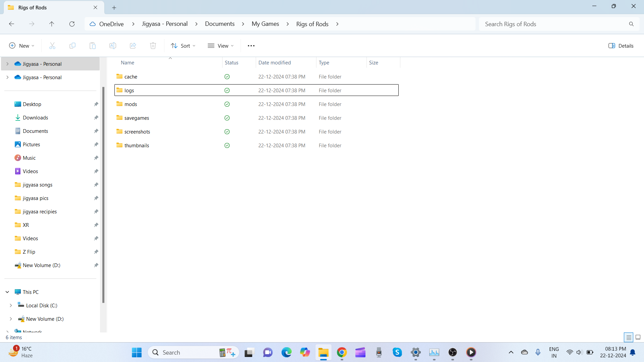644x362 pixels.
Task: Click the Cut scissors icon
Action: [x=52, y=46]
